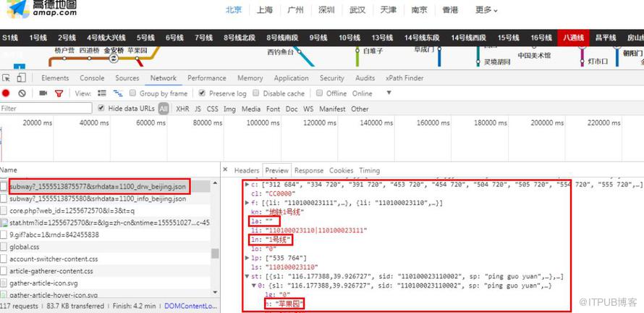Uncheck the Preserve log checkbox
Image resolution: width=644 pixels, height=313 pixels.
[203, 93]
